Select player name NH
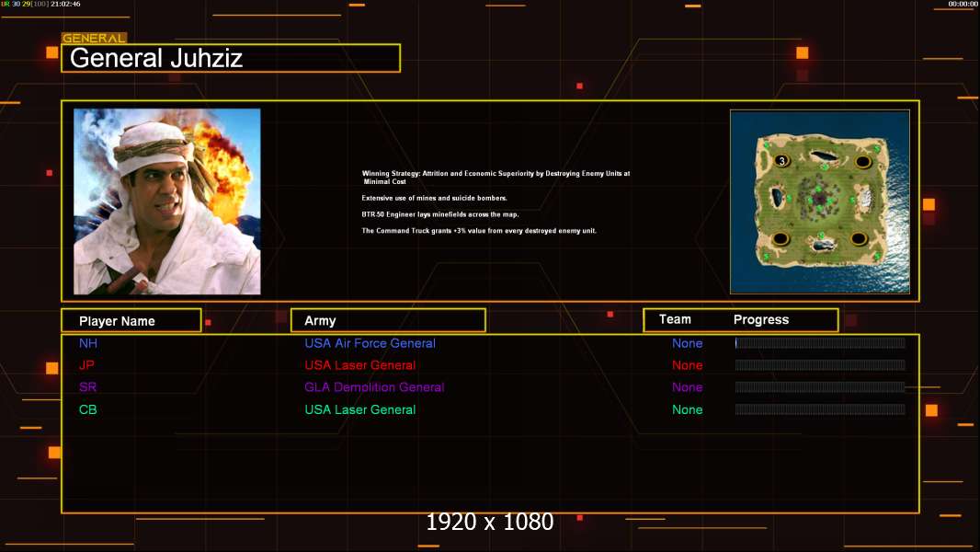This screenshot has width=980, height=552. pos(88,343)
